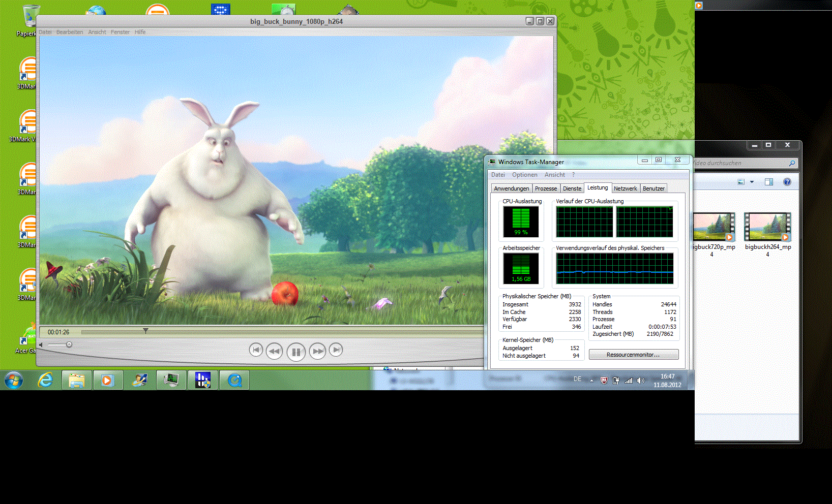Click the Explorer change view icon
This screenshot has width=832, height=504.
click(x=741, y=182)
